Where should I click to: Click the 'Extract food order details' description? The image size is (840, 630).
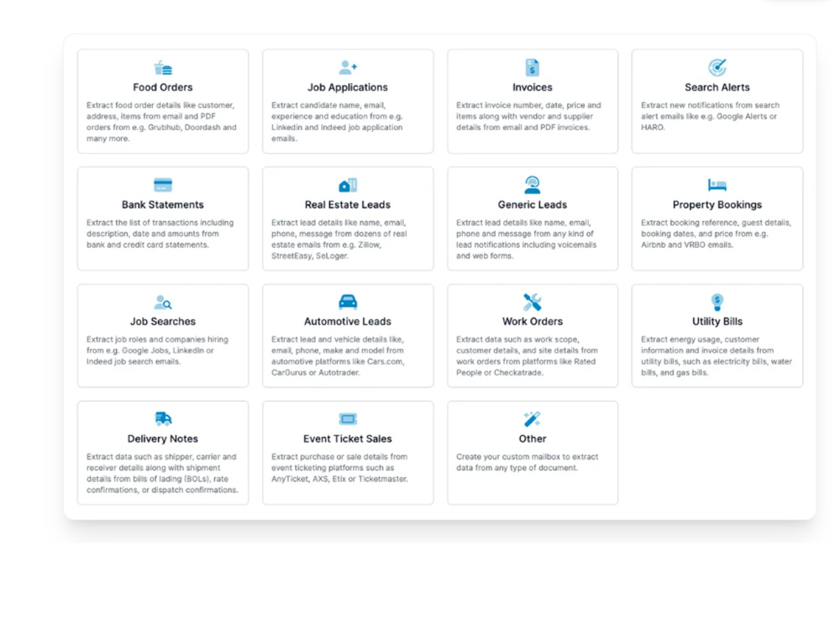[x=162, y=122]
